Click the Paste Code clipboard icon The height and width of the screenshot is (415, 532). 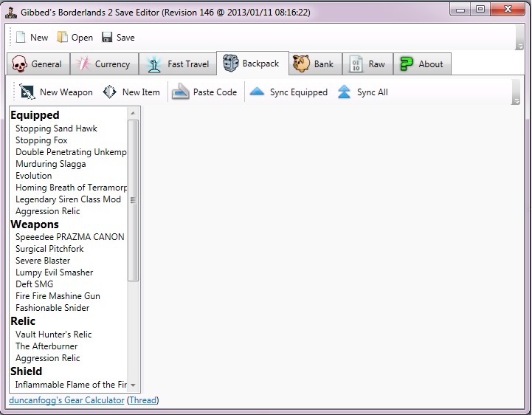180,92
